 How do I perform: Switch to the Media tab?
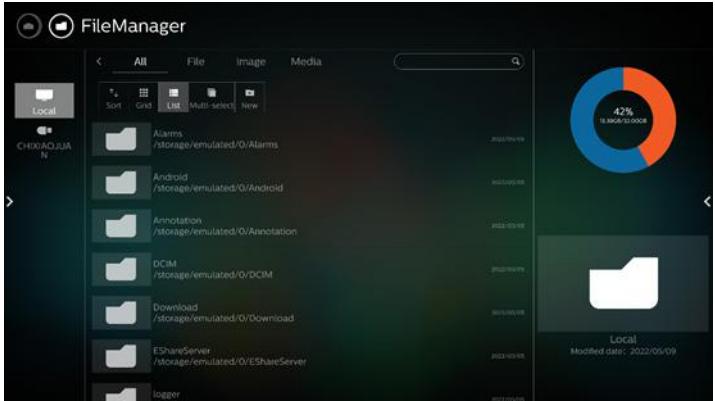pyautogui.click(x=306, y=62)
